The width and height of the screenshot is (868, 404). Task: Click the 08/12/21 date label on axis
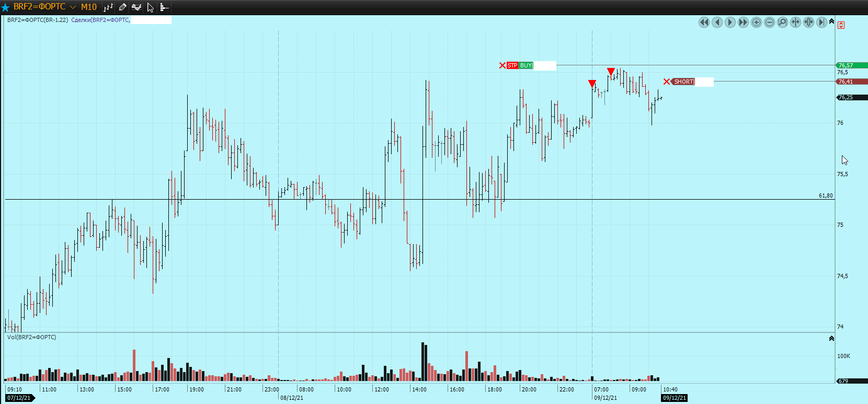click(x=292, y=398)
